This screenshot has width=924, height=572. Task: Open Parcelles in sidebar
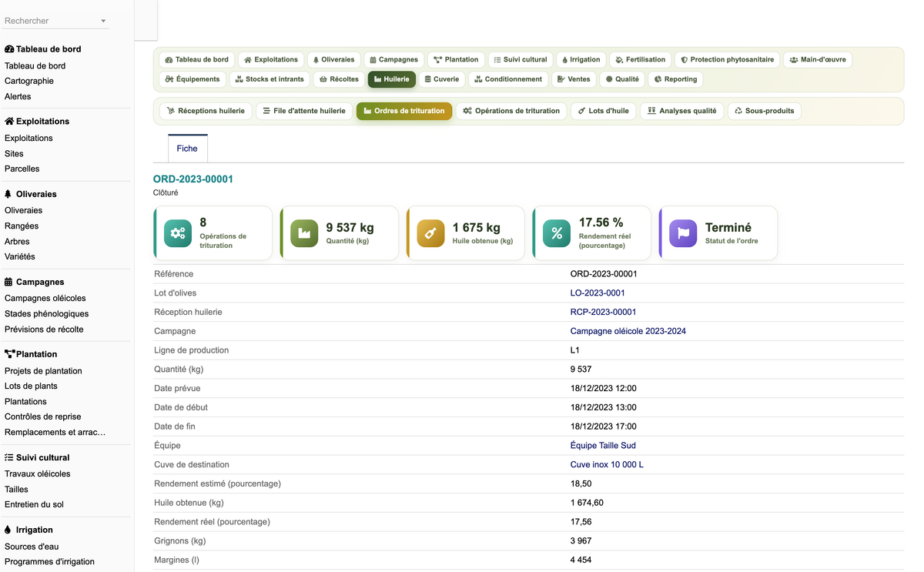[x=22, y=169]
